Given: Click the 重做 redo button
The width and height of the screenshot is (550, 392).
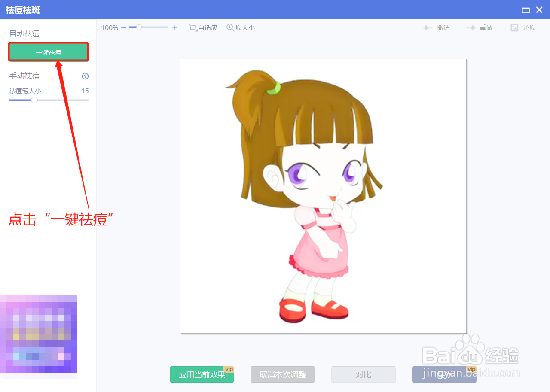Looking at the screenshot, I should (480, 28).
